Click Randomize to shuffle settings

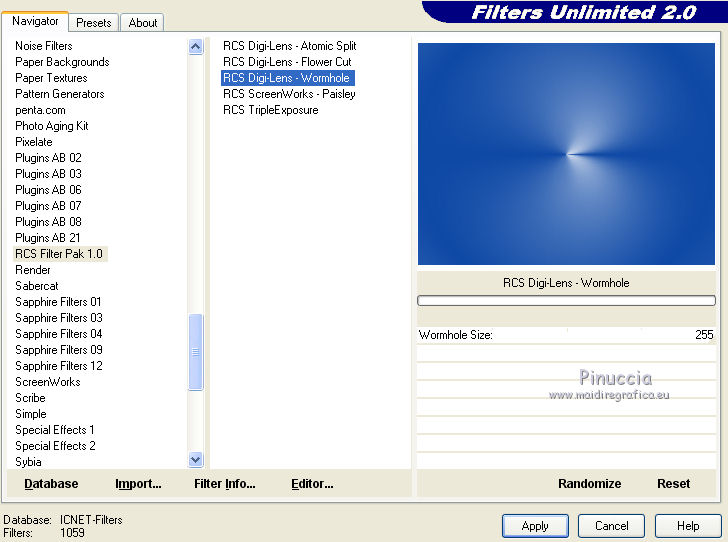point(589,483)
